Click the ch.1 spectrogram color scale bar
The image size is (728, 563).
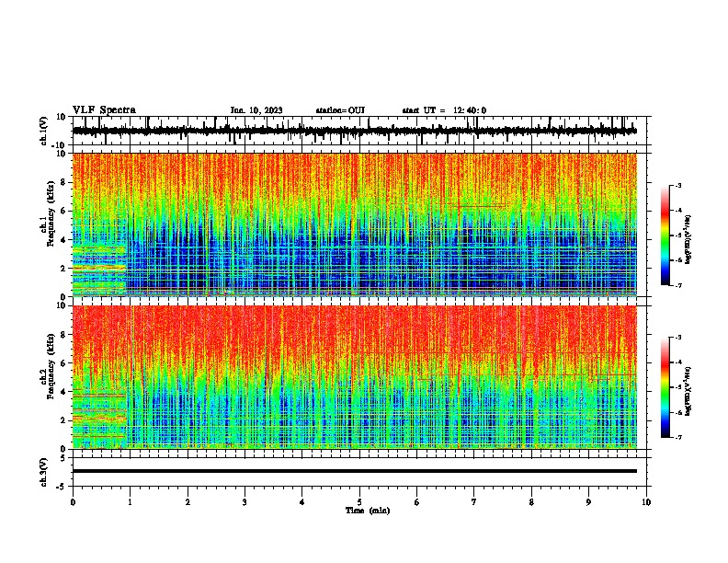(665, 236)
